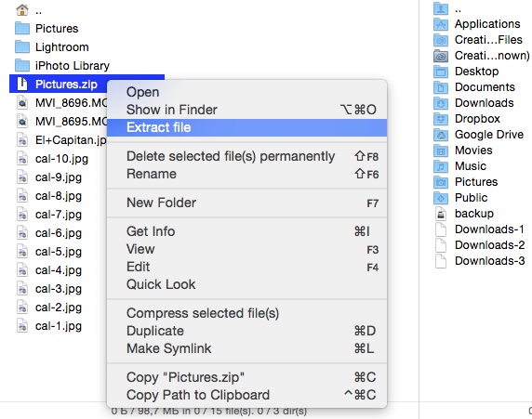532x419 pixels.
Task: Select the cal-4.jpg file name
Action: [x=59, y=270]
